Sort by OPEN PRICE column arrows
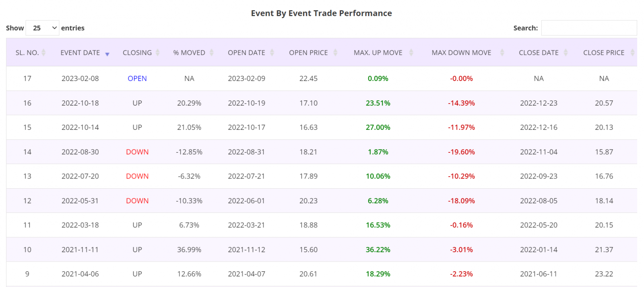The height and width of the screenshot is (287, 644). point(335,52)
